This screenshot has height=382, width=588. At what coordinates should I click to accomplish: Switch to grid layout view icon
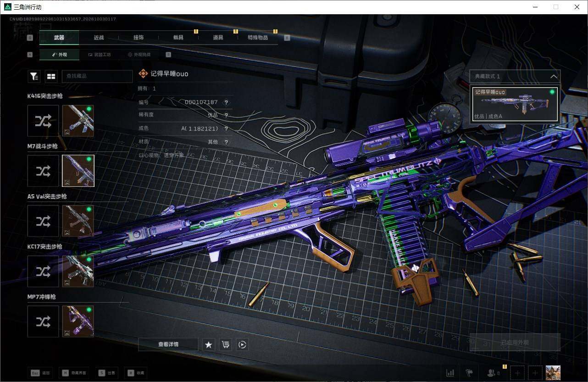click(50, 77)
